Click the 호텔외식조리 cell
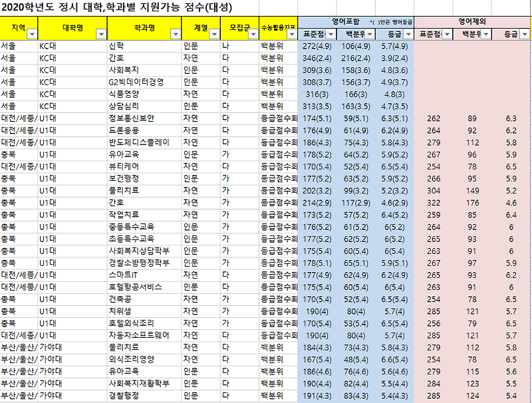Viewport: 532px width, 403px height. click(144, 323)
